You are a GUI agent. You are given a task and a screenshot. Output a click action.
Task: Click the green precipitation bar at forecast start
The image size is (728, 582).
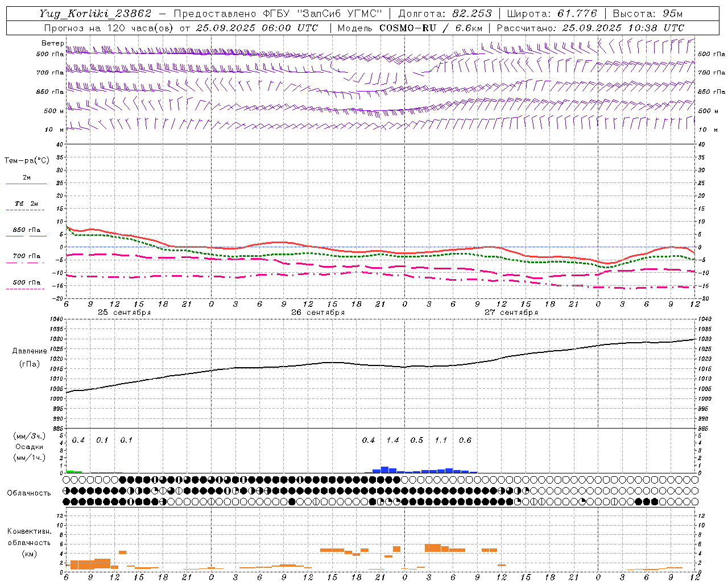[70, 472]
